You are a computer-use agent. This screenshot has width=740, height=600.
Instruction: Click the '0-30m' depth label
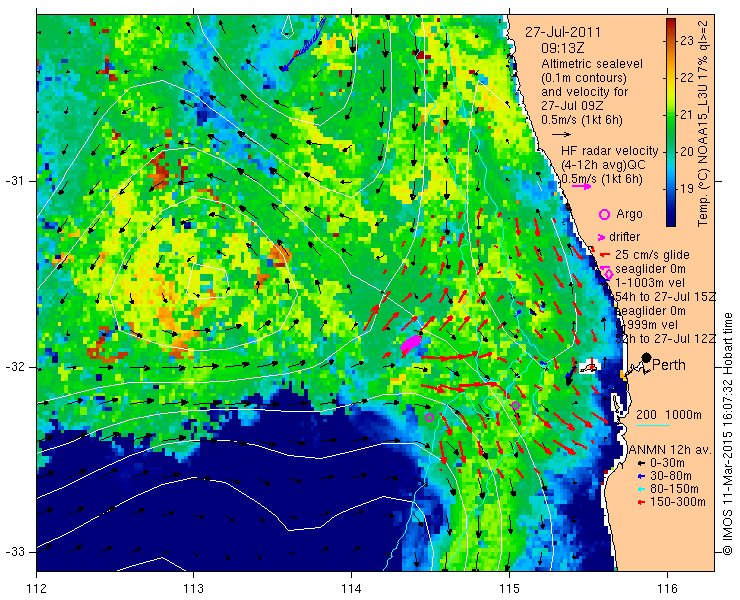(x=667, y=464)
